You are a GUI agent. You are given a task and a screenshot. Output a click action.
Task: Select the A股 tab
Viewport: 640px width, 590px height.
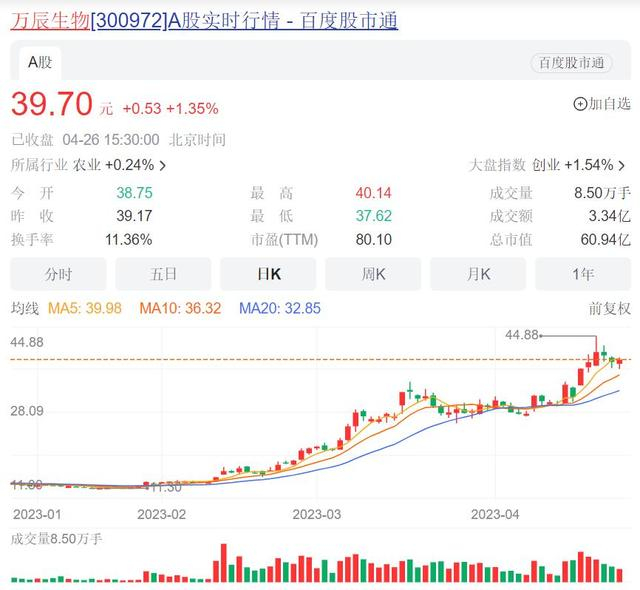[40, 63]
